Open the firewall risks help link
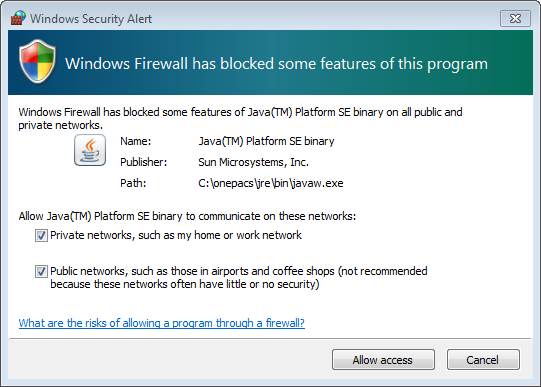Viewport: 541px width, 387px height. [x=161, y=323]
